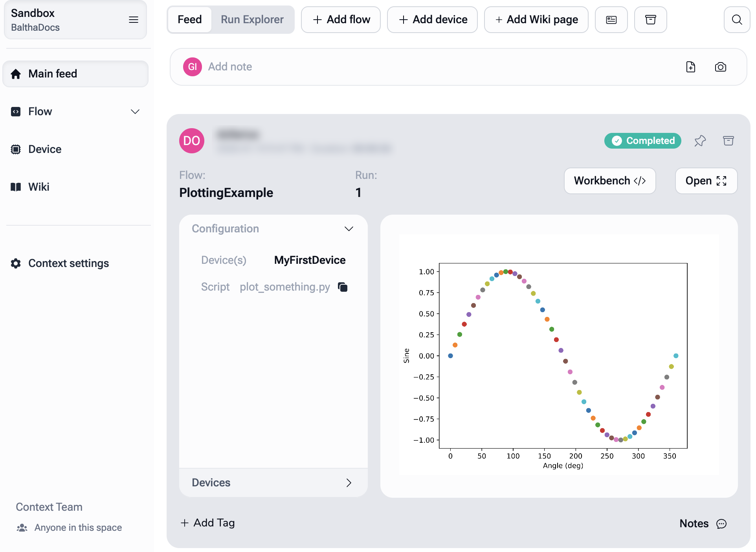756x552 pixels.
Task: Select the Feed tab
Action: pyautogui.click(x=189, y=20)
